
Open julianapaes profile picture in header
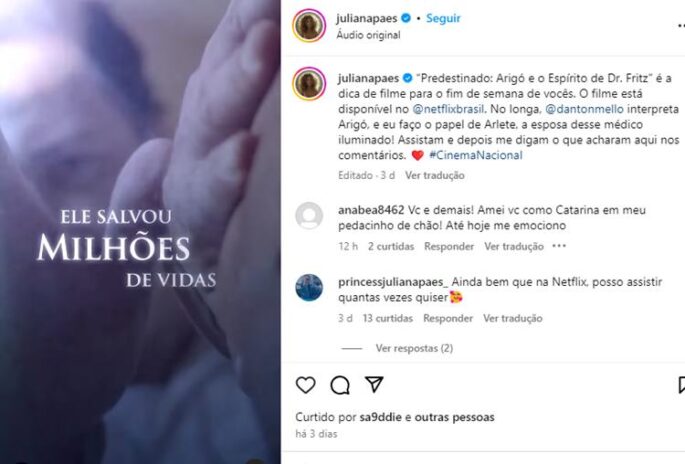pyautogui.click(x=309, y=26)
